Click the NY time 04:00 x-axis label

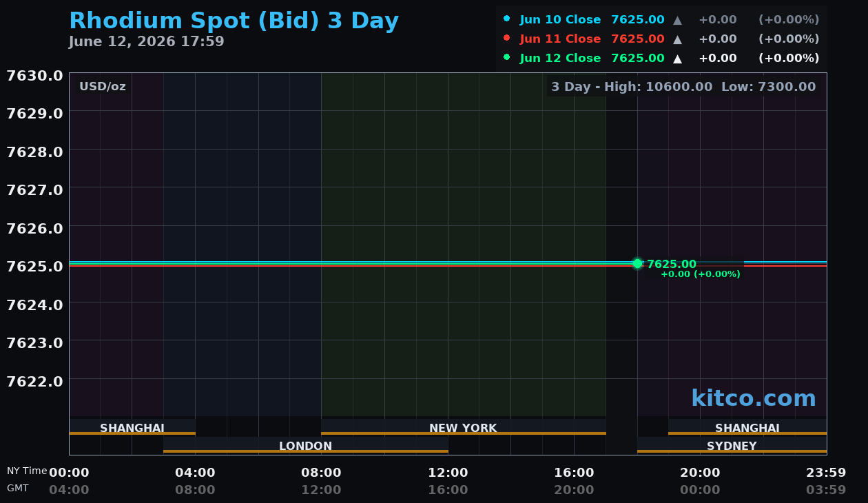tap(195, 473)
